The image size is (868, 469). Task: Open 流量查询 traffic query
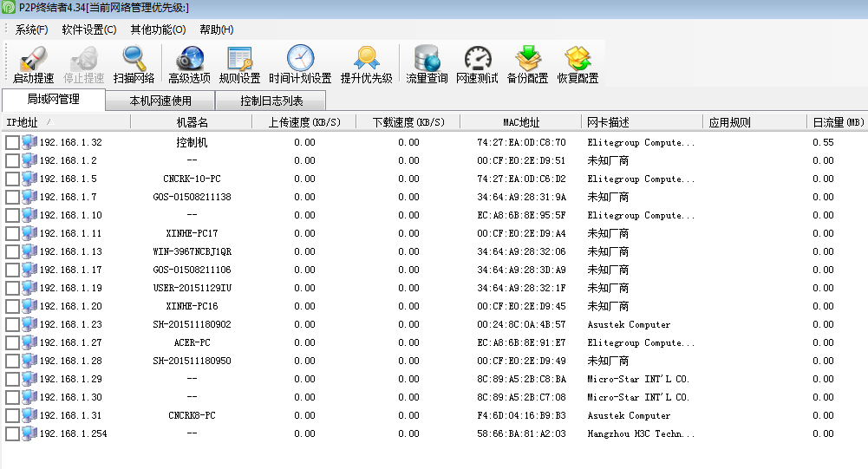click(427, 59)
